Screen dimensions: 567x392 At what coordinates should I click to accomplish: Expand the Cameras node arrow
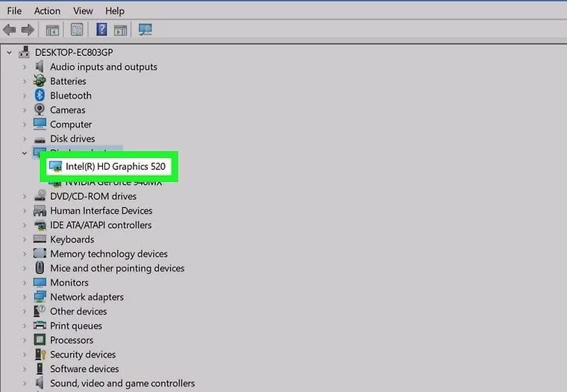pos(24,110)
